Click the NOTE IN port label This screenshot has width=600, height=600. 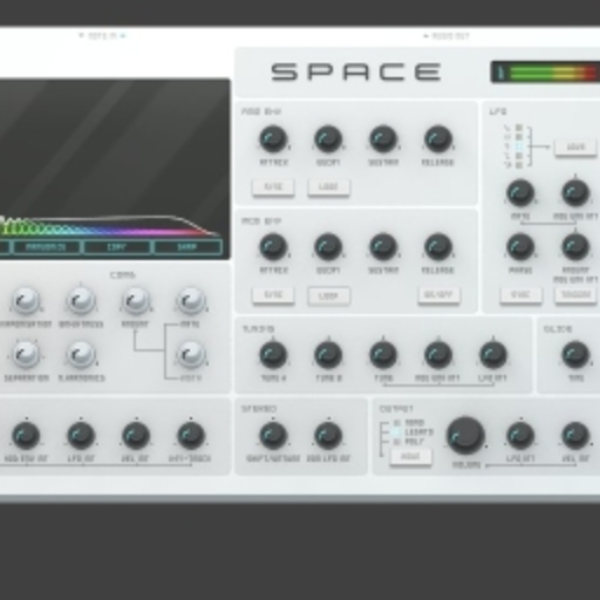point(102,36)
